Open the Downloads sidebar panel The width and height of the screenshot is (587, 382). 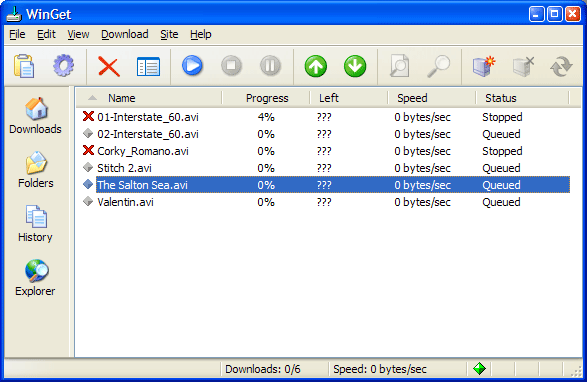(36, 116)
